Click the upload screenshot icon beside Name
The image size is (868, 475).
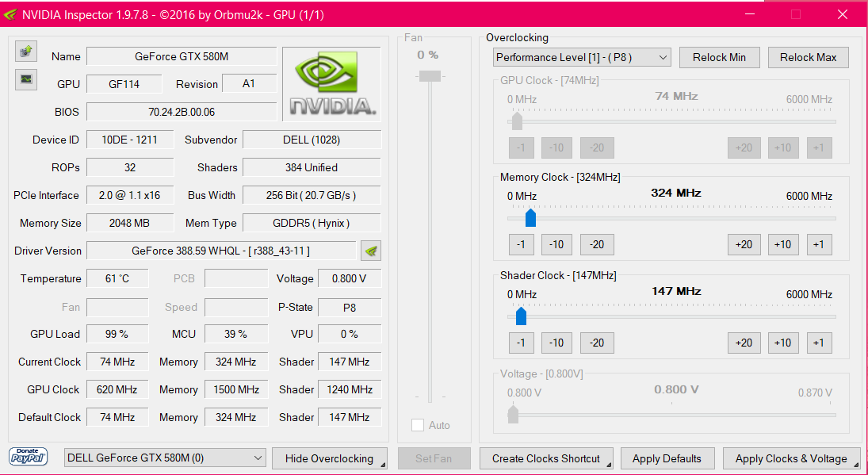(x=25, y=52)
